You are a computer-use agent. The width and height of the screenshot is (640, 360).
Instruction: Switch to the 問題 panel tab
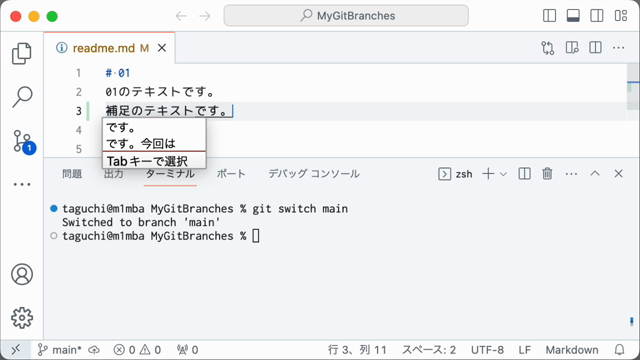72,174
